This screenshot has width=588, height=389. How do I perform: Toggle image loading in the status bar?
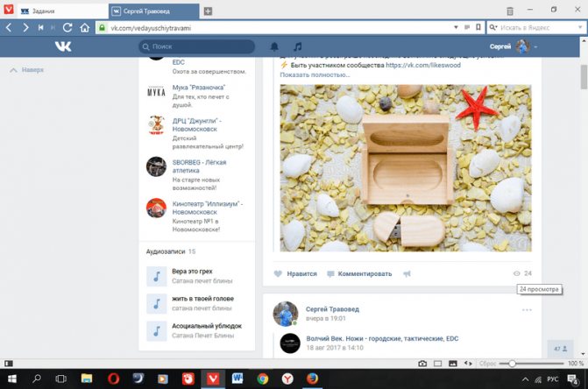coord(453,364)
